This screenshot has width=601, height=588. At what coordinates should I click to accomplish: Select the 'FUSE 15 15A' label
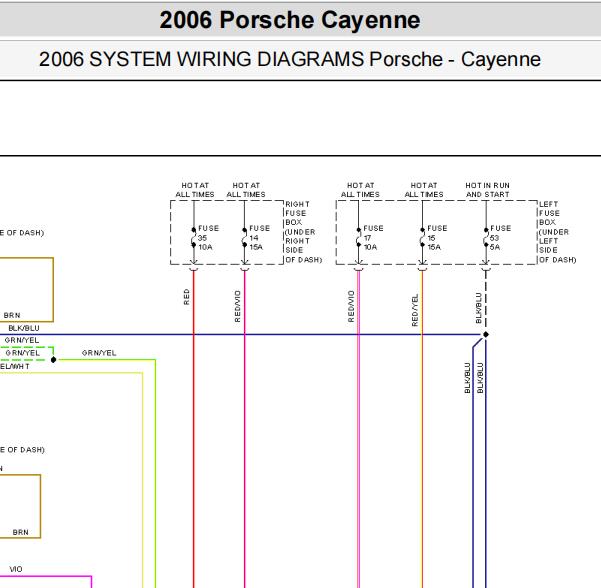[x=437, y=238]
